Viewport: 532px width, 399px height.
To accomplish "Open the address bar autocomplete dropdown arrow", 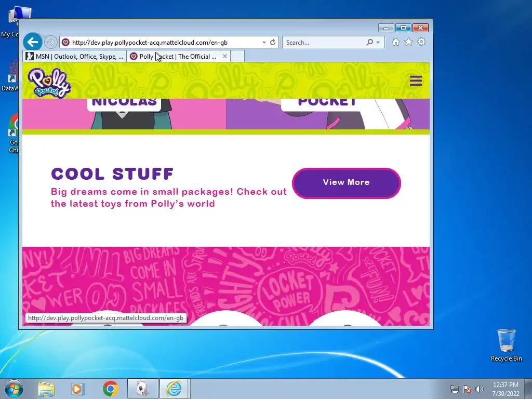I will [x=264, y=43].
